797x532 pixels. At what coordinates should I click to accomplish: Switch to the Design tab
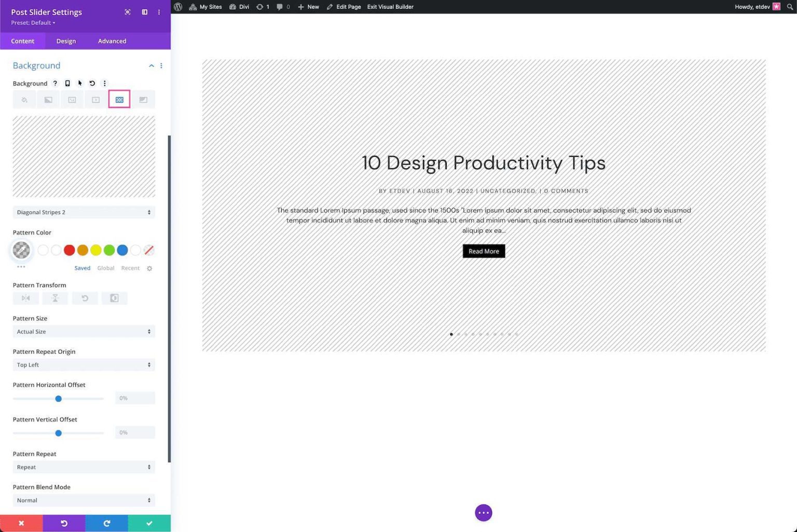tap(66, 41)
